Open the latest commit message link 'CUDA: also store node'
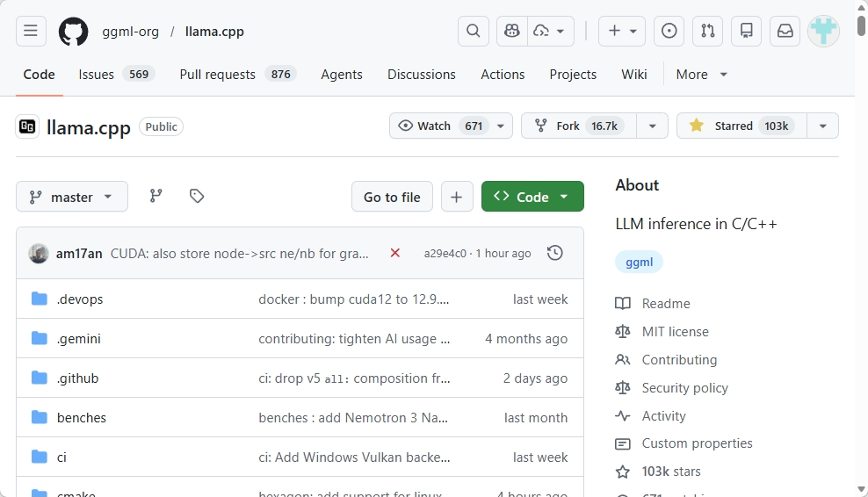This screenshot has height=497, width=868. (239, 254)
